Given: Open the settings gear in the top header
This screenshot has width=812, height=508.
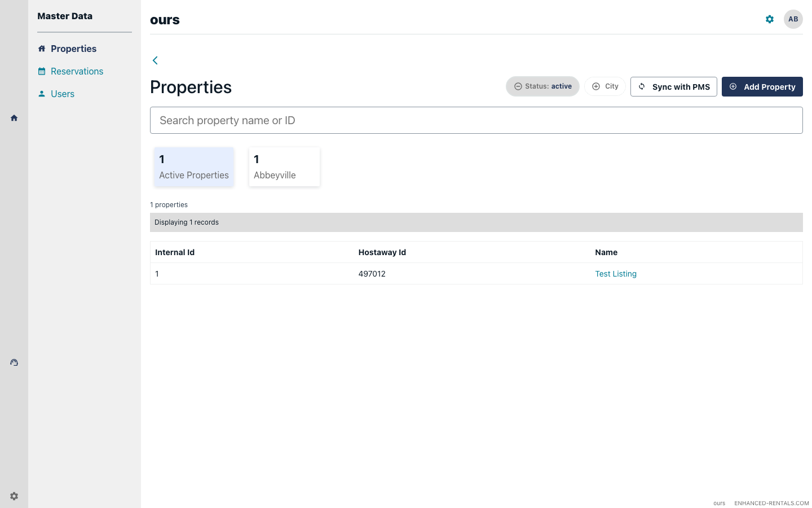Looking at the screenshot, I should [769, 19].
